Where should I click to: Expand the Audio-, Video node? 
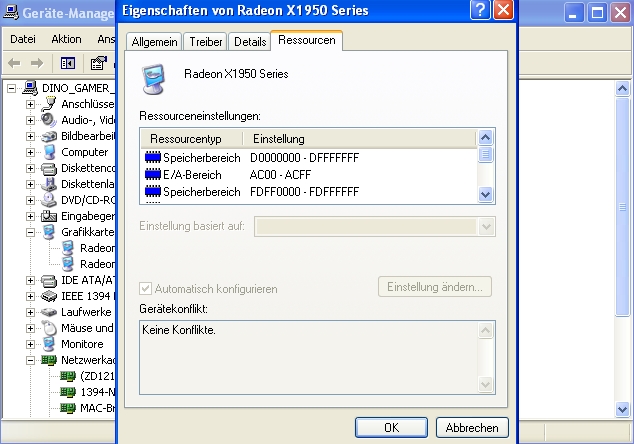pyautogui.click(x=30, y=120)
